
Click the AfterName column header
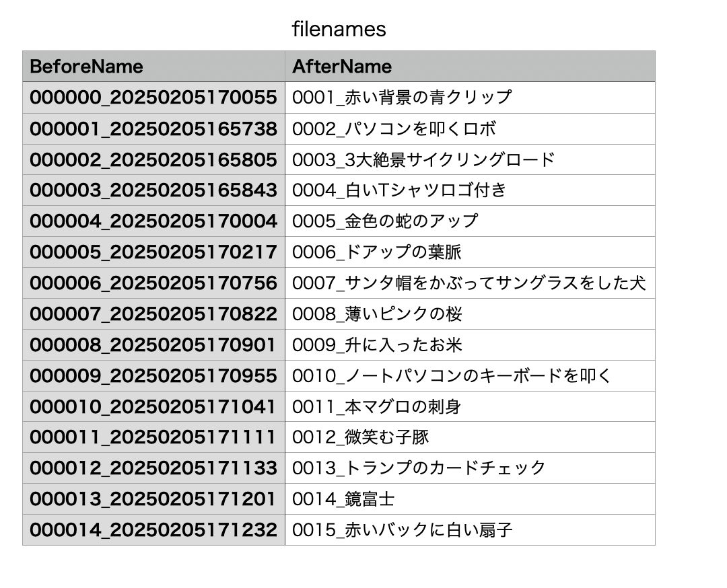470,66
